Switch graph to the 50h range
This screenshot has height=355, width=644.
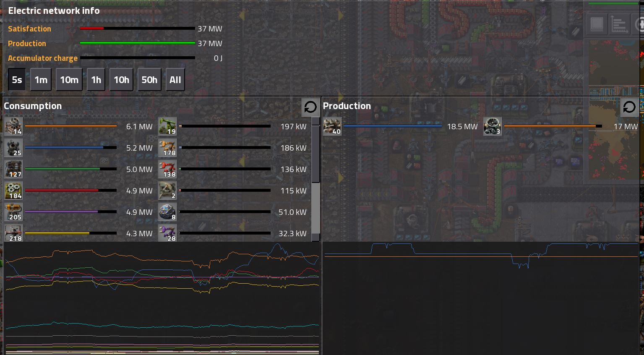coord(149,80)
